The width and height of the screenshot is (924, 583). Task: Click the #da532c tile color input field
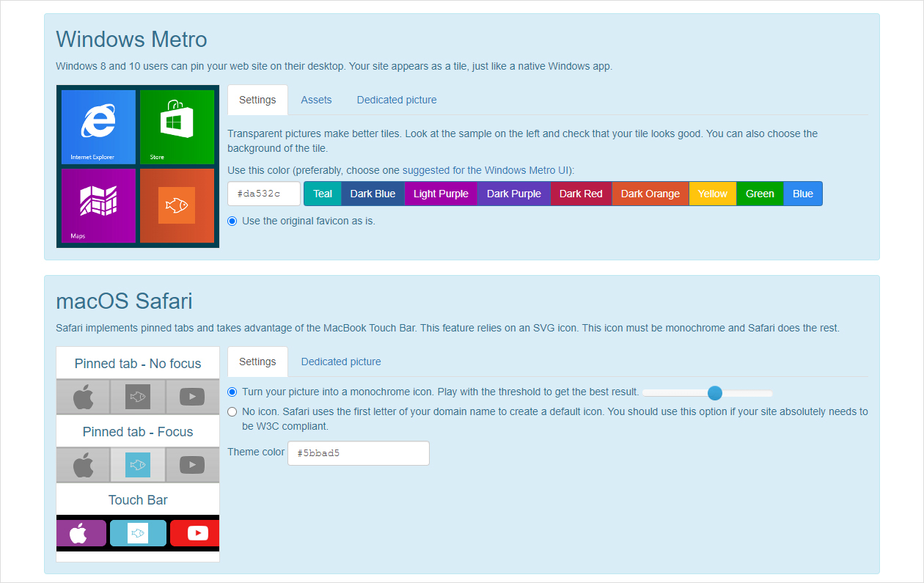(264, 194)
